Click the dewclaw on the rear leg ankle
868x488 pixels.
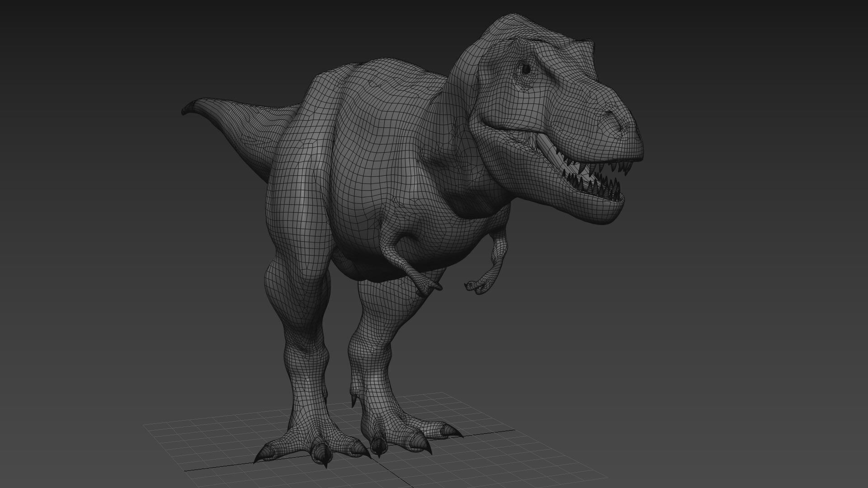pyautogui.click(x=354, y=401)
